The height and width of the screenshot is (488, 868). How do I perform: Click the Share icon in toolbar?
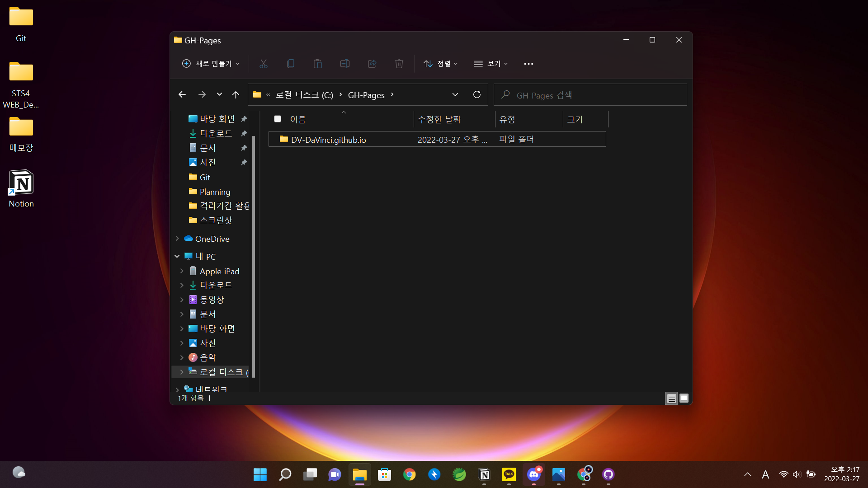[x=372, y=64]
